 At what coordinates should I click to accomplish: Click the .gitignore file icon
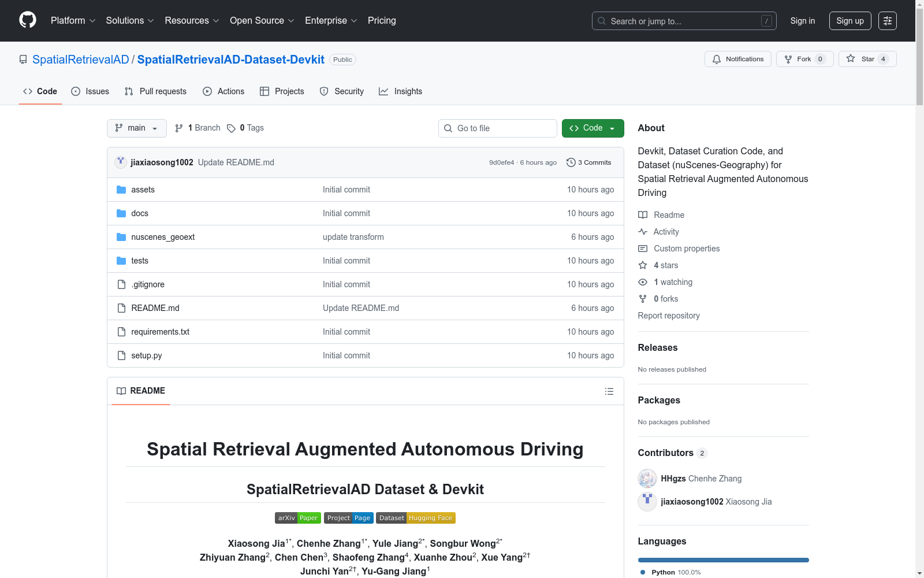click(x=121, y=284)
